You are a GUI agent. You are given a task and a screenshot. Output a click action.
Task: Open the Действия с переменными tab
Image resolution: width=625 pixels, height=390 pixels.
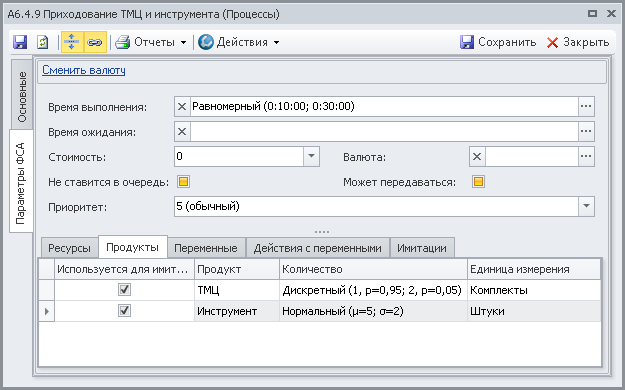click(x=318, y=248)
